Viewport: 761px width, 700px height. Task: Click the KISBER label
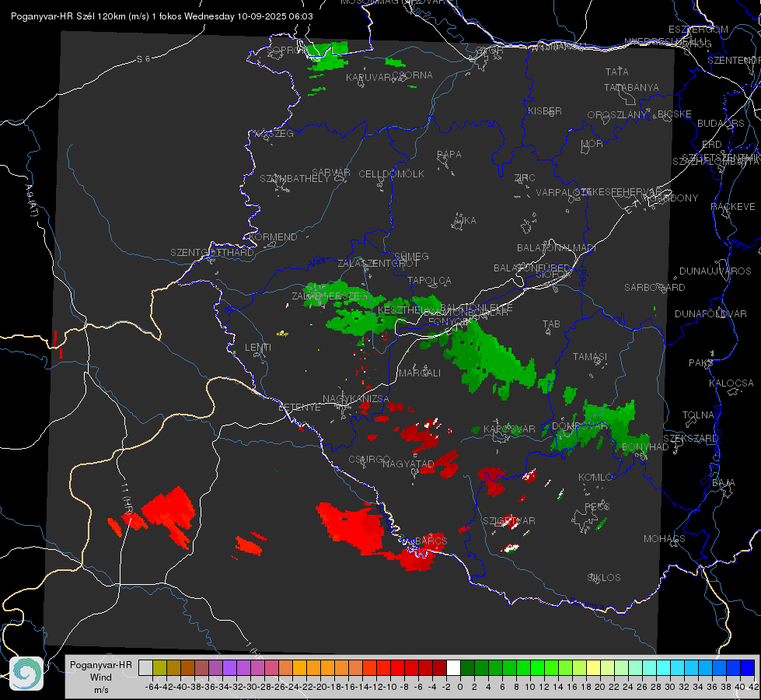(545, 110)
